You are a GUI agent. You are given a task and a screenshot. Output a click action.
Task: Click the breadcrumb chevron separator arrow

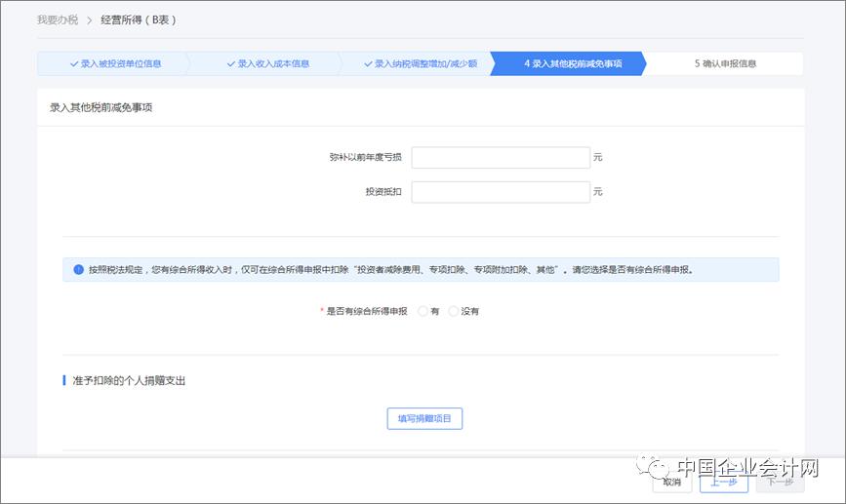point(90,20)
